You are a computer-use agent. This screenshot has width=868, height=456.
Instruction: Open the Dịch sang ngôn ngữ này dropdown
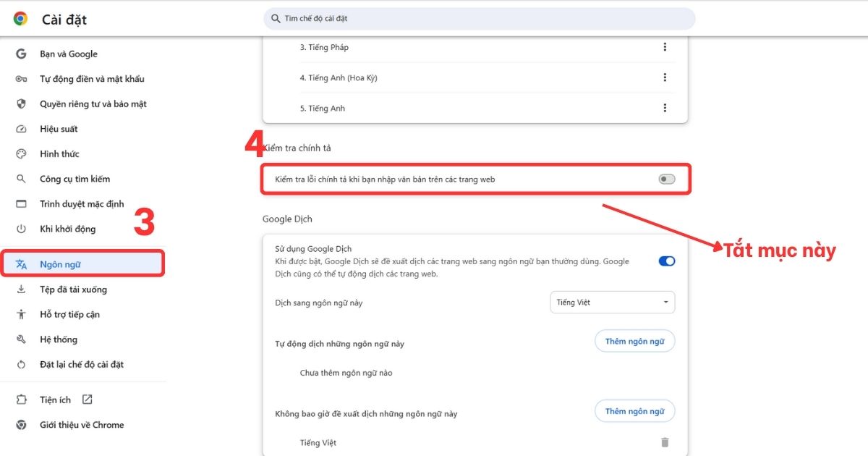[612, 302]
